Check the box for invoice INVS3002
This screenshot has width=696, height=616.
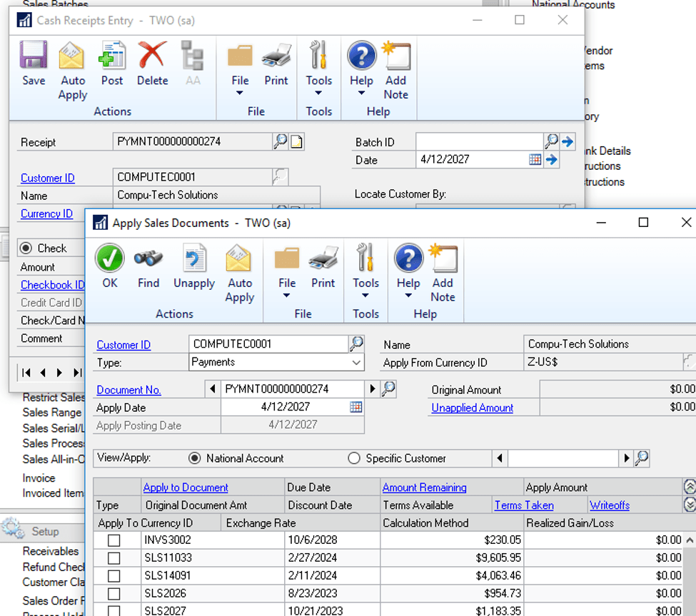coord(114,540)
